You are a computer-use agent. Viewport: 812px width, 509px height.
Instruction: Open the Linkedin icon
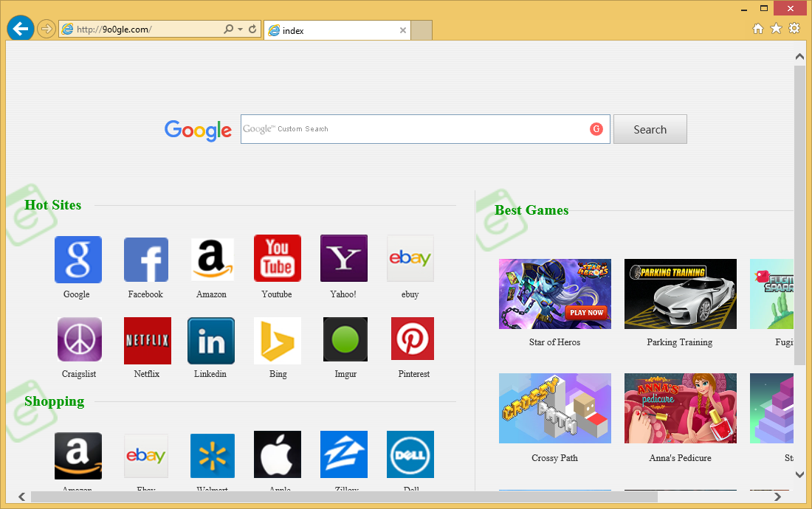tap(211, 341)
